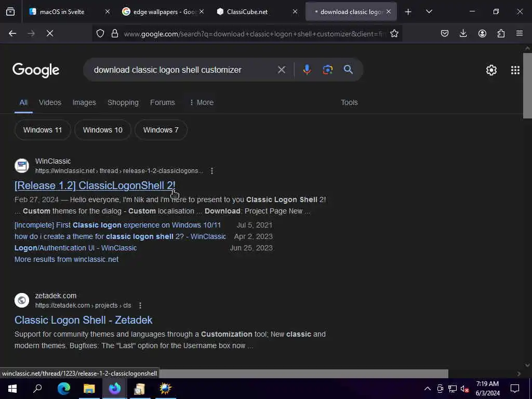Open Classic Logon Shell - Zetadek result
Viewport: 532px width, 399px height.
click(84, 320)
